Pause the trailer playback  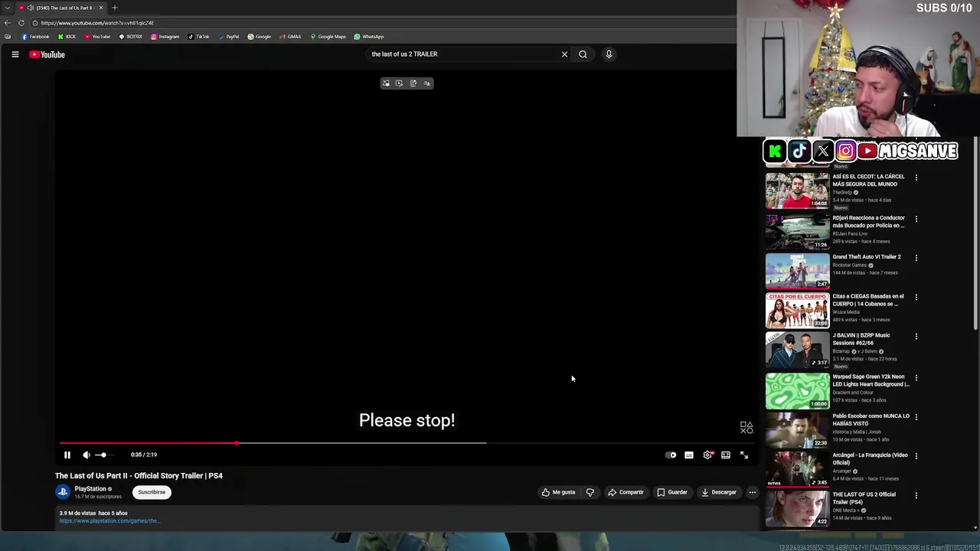[x=67, y=455]
